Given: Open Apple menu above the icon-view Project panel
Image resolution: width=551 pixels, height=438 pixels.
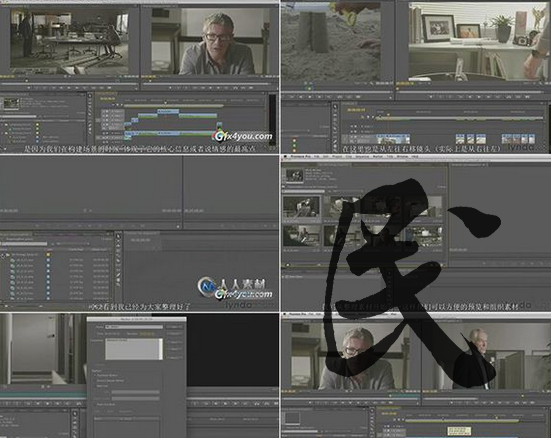Looking at the screenshot, I should (x=285, y=156).
